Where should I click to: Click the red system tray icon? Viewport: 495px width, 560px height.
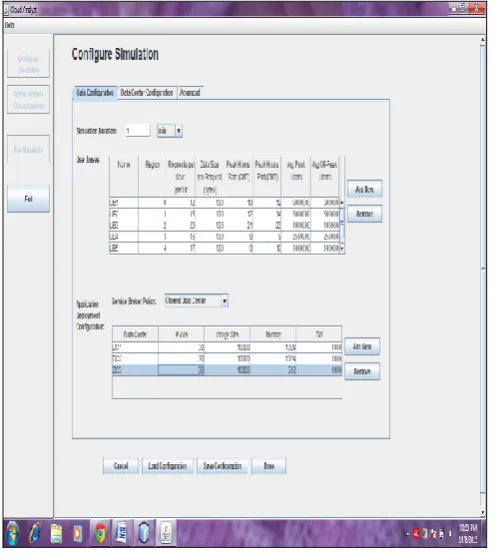416,534
